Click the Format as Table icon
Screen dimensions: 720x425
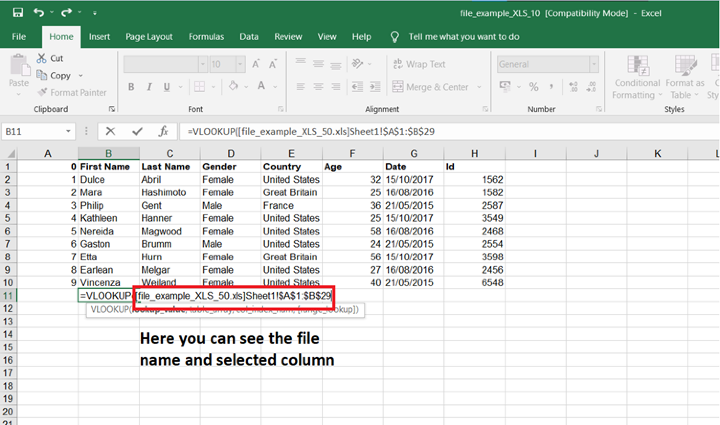click(x=686, y=65)
